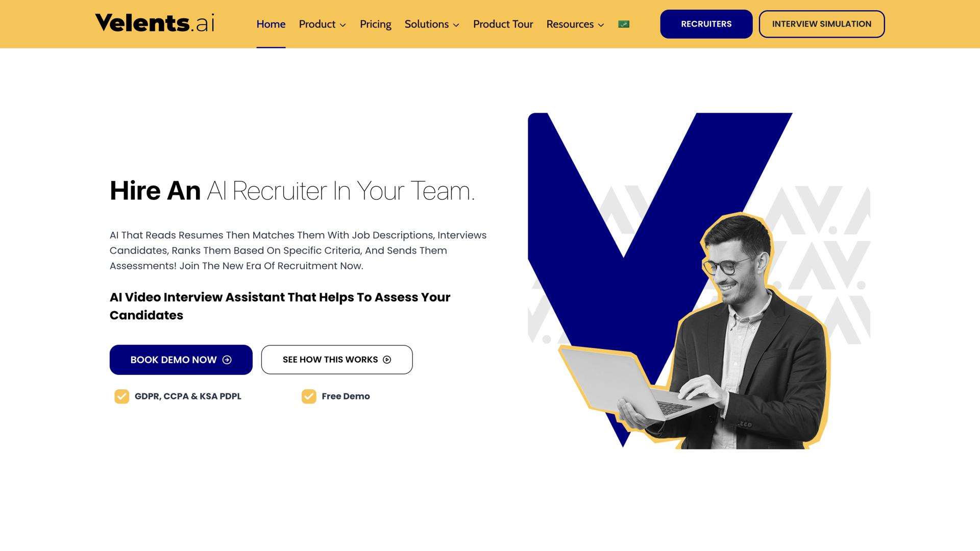The image size is (980, 551).
Task: Click play icon in See How This Works
Action: click(x=387, y=360)
